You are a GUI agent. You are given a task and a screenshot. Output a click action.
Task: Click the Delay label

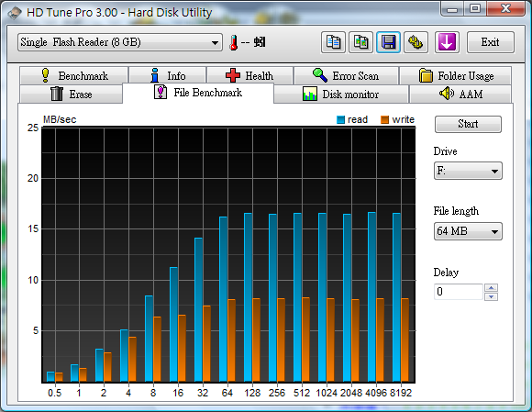point(446,273)
